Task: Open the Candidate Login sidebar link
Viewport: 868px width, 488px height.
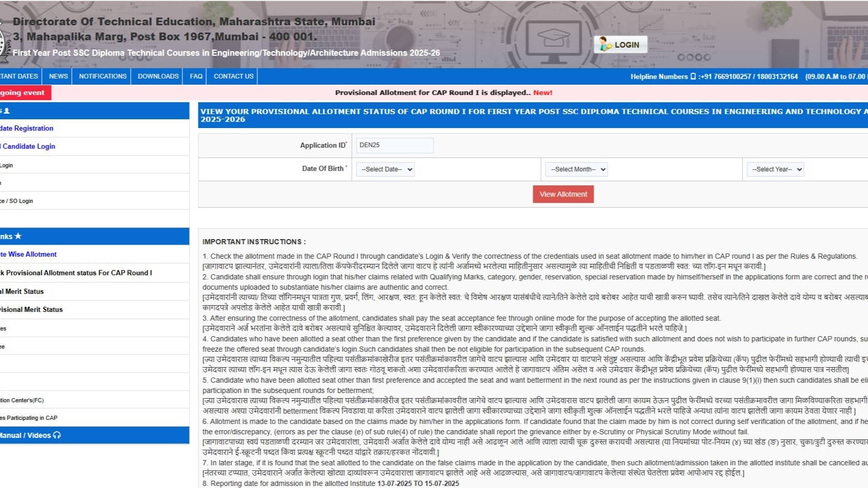Action: [28, 146]
